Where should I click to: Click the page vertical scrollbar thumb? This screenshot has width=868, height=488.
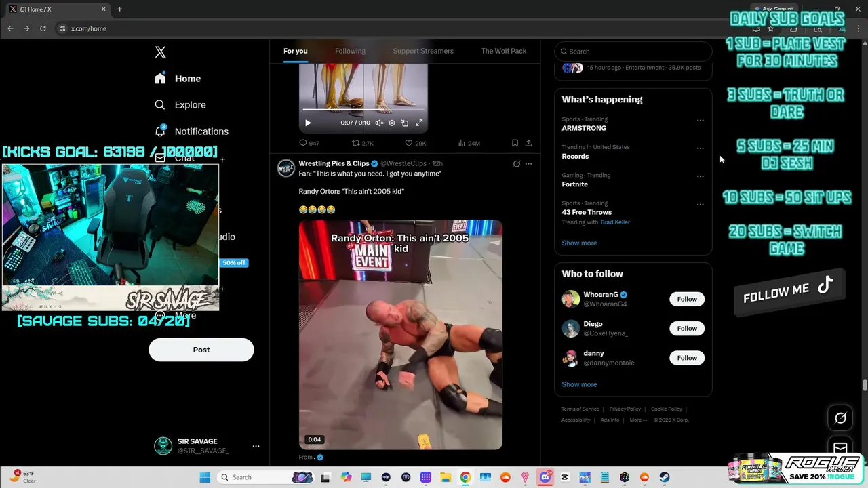[x=865, y=385]
